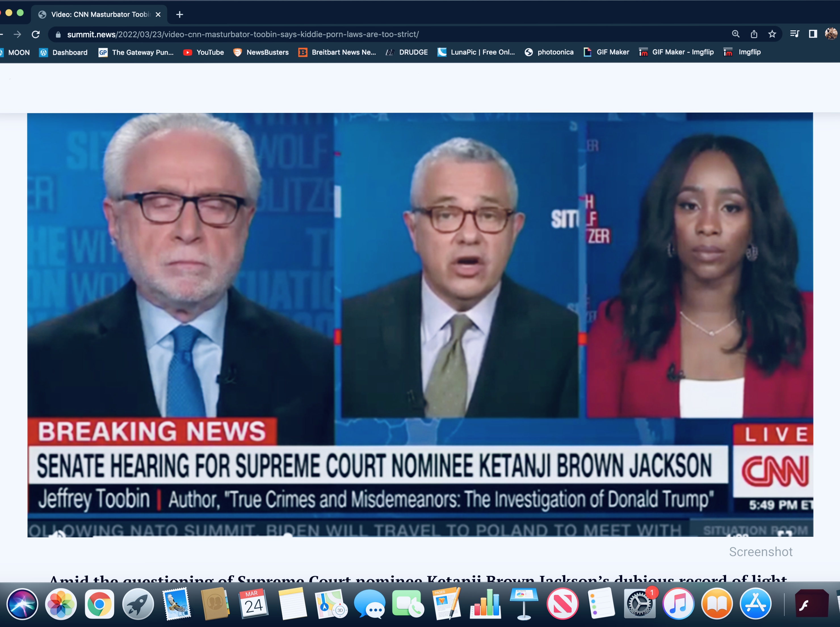Image resolution: width=840 pixels, height=627 pixels.
Task: Click the Screenshot caption text
Action: tap(761, 552)
